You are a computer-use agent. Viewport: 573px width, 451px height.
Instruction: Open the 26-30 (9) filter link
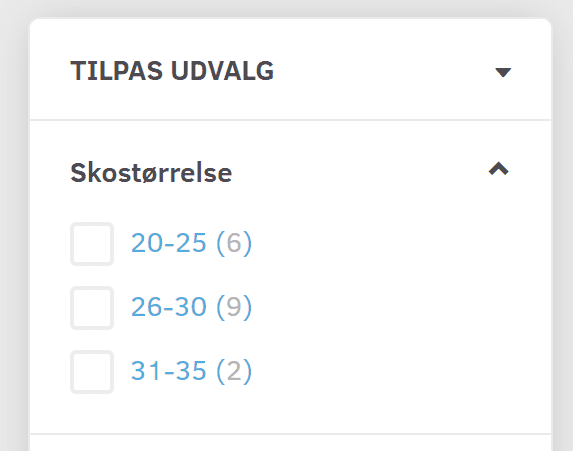191,307
